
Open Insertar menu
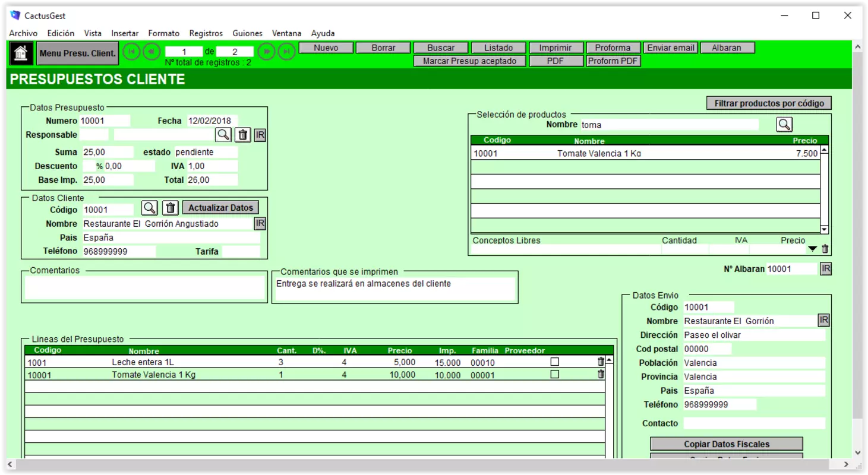coord(125,33)
